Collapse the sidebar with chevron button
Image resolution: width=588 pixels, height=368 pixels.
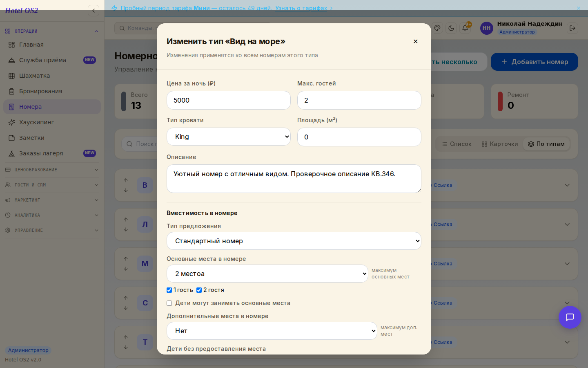(94, 11)
